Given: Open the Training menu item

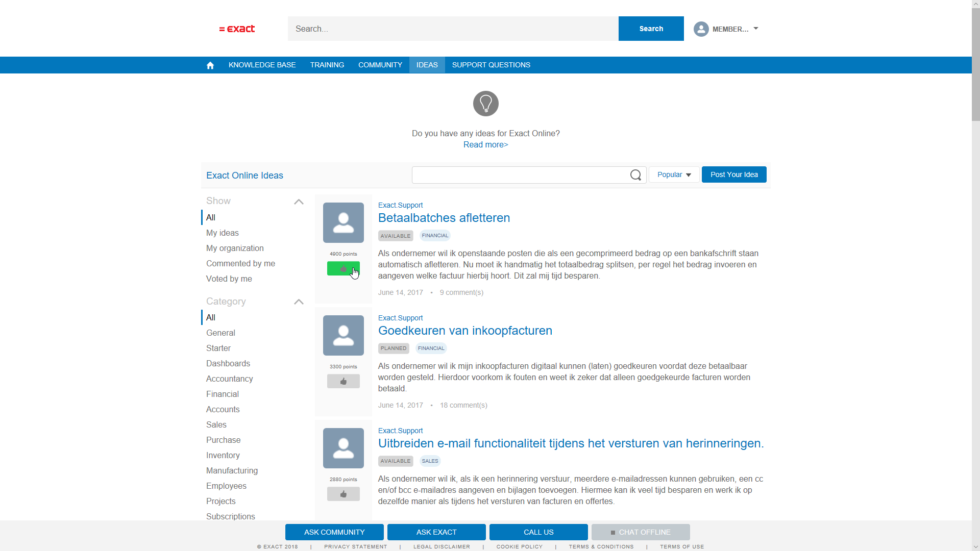Looking at the screenshot, I should (x=327, y=65).
